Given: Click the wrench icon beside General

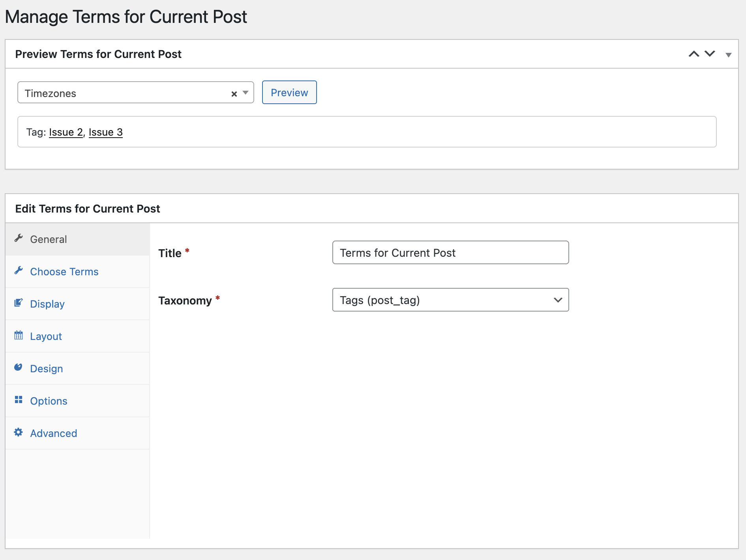Looking at the screenshot, I should (x=19, y=238).
